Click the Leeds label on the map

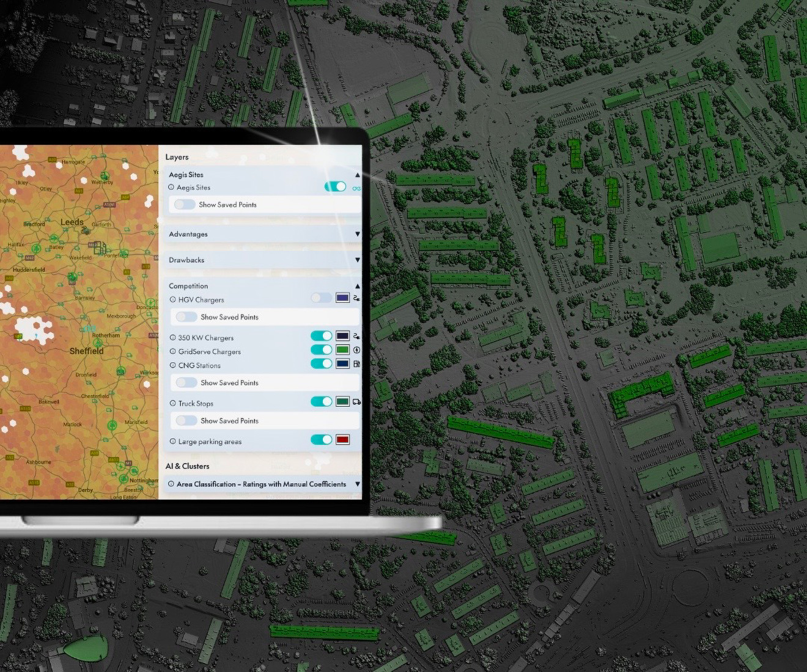point(72,222)
